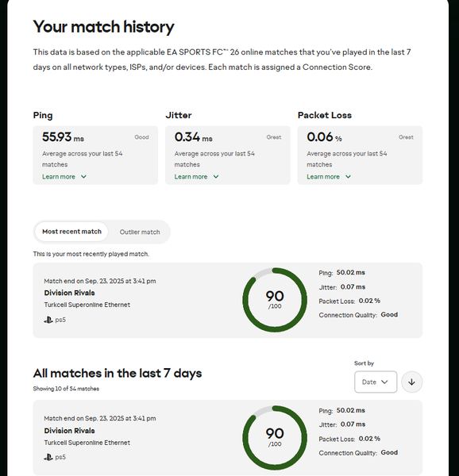The image size is (459, 476).
Task: Click the descending sort arrow button
Action: [411, 382]
